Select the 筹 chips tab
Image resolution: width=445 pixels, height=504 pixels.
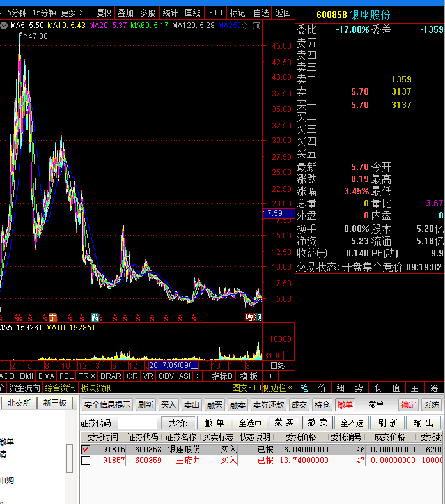434,388
